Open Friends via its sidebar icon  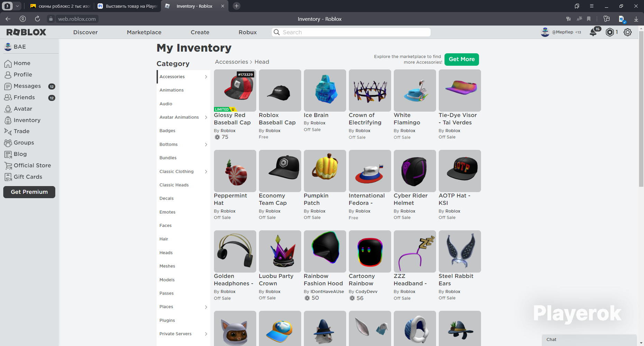pos(8,98)
